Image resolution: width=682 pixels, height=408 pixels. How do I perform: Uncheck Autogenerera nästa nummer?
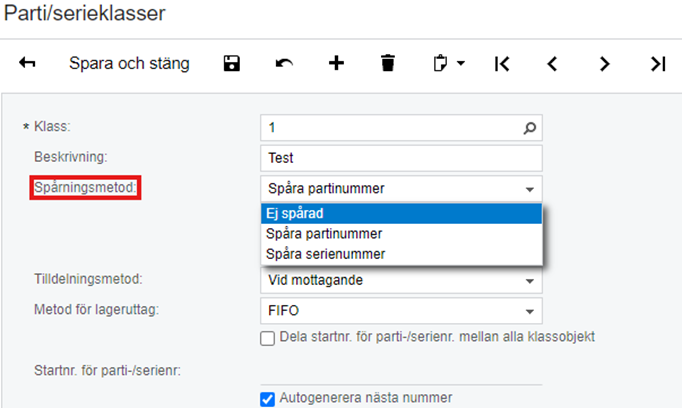pos(267,399)
